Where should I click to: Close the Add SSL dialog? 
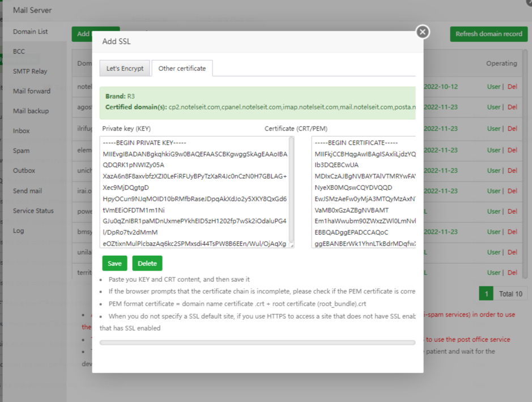(423, 32)
